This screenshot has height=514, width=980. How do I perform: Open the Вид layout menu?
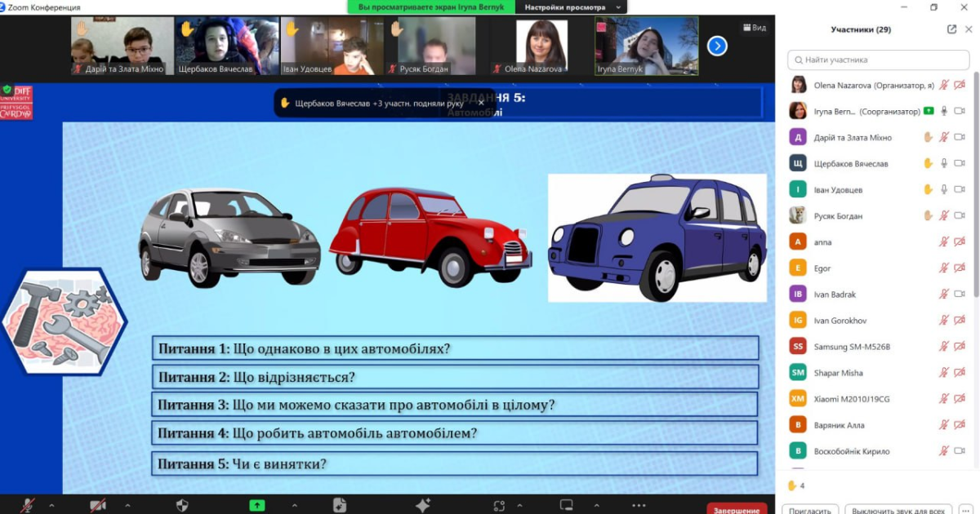[x=754, y=28]
